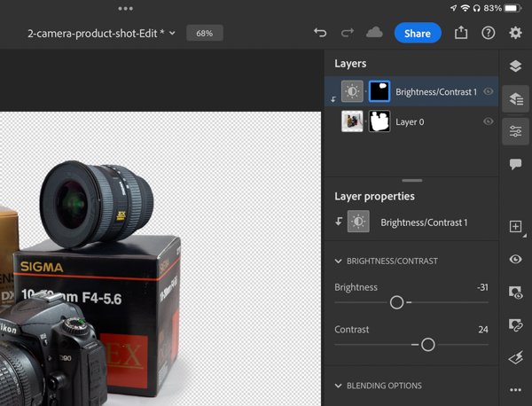Screen dimensions: 532x406
Task: Toggle layer visibility eye in the sidebar
Action: (x=515, y=259)
